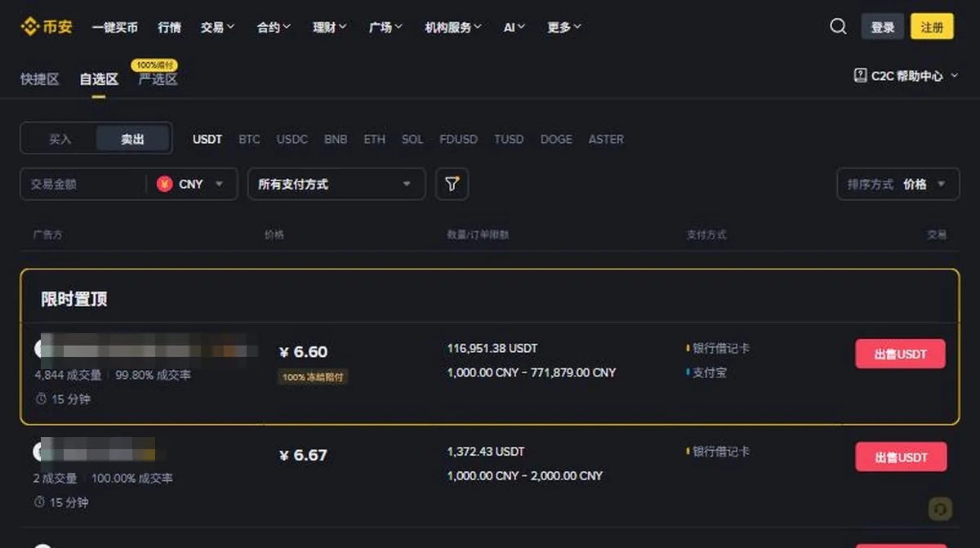This screenshot has height=548, width=980.
Task: Click 支付宝 payment method label
Action: point(710,372)
